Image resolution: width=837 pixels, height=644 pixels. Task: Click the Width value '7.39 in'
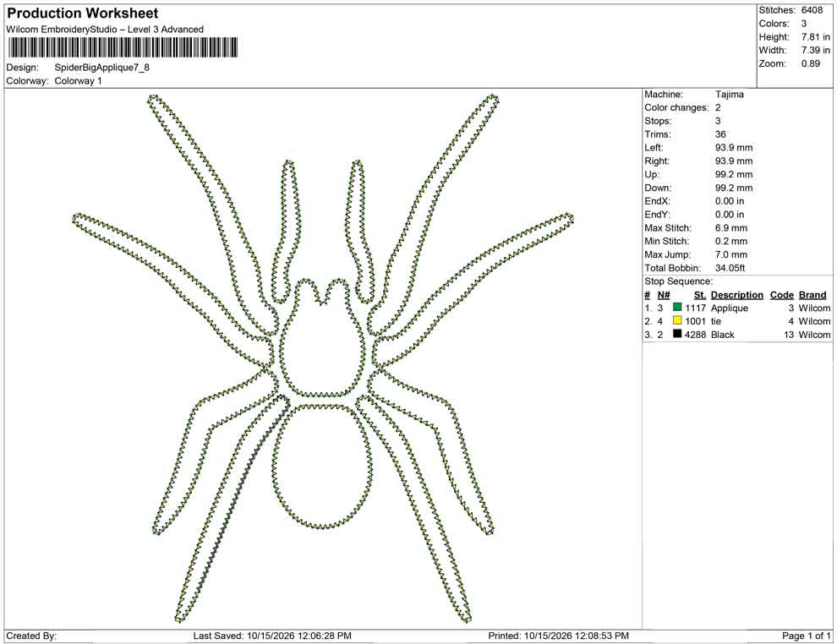816,50
